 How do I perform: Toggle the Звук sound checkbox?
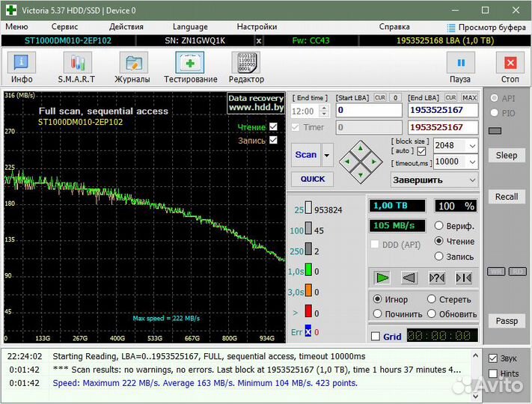[x=492, y=358]
